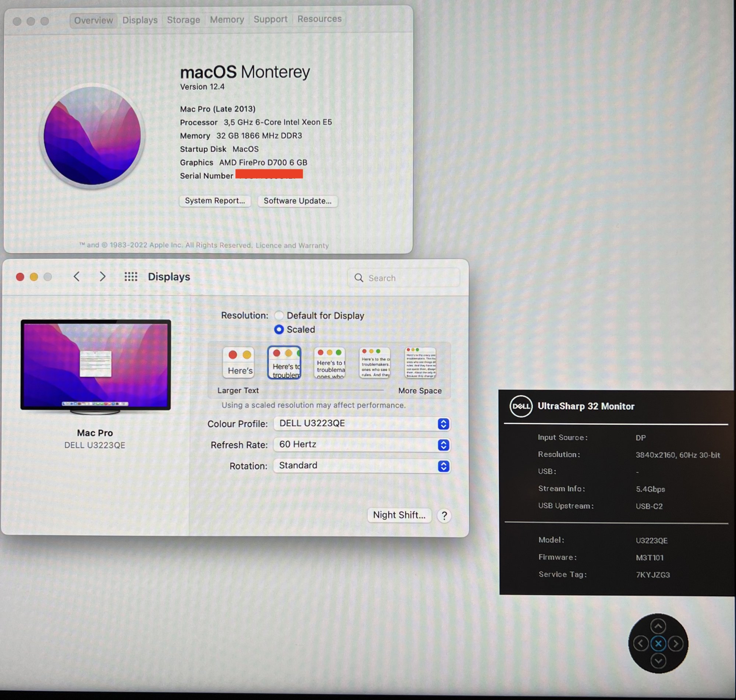
Task: Click the Service Tag value 7KYJZG3
Action: click(x=653, y=575)
